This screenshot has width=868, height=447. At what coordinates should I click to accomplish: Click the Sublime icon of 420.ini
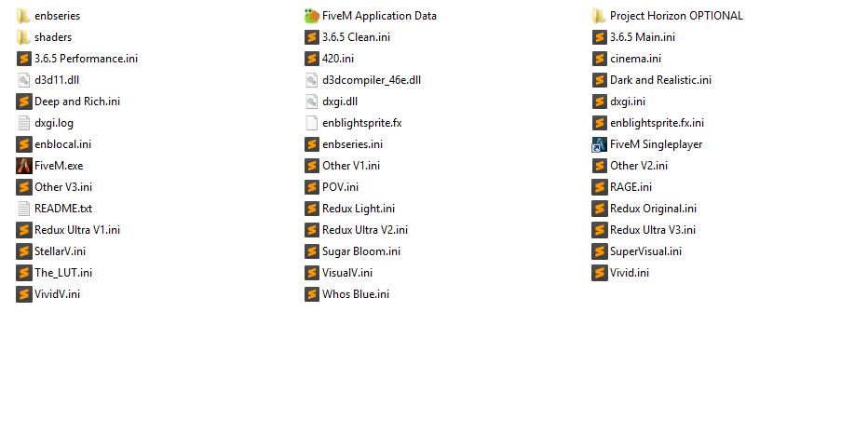click(312, 59)
